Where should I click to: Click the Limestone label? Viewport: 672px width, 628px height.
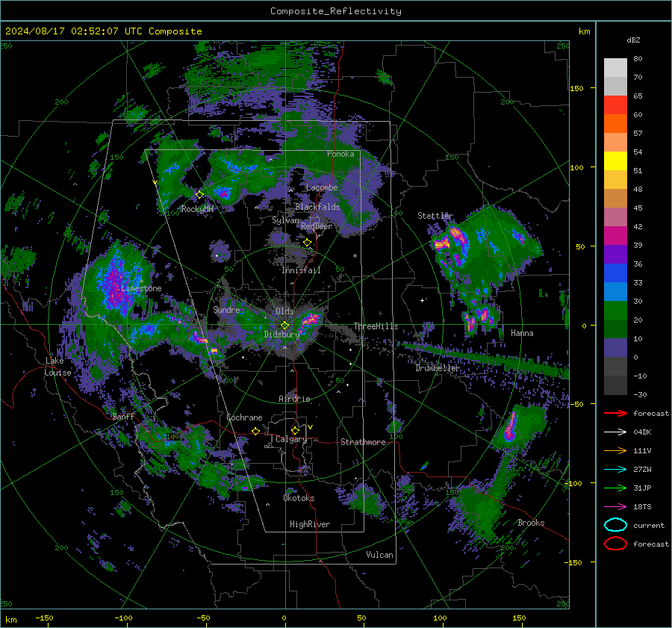141,288
